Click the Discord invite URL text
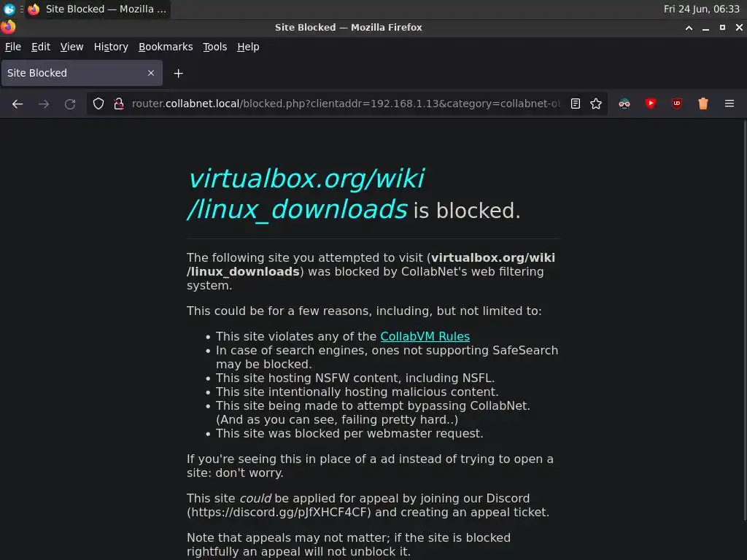The image size is (747, 560). (279, 513)
